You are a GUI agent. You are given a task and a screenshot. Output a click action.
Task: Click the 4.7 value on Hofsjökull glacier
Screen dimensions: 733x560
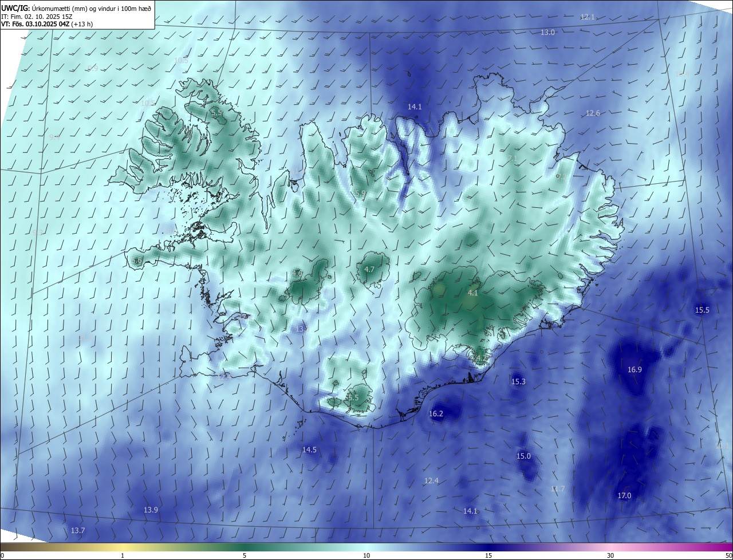tap(369, 269)
